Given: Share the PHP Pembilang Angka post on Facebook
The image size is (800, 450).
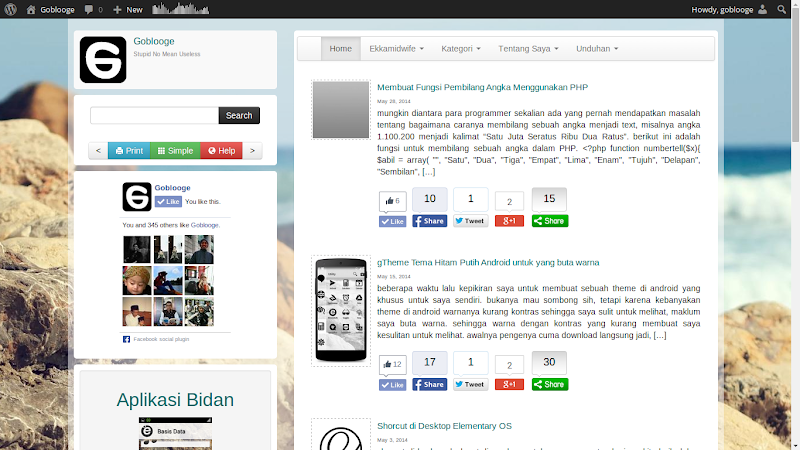Looking at the screenshot, I should (x=430, y=221).
